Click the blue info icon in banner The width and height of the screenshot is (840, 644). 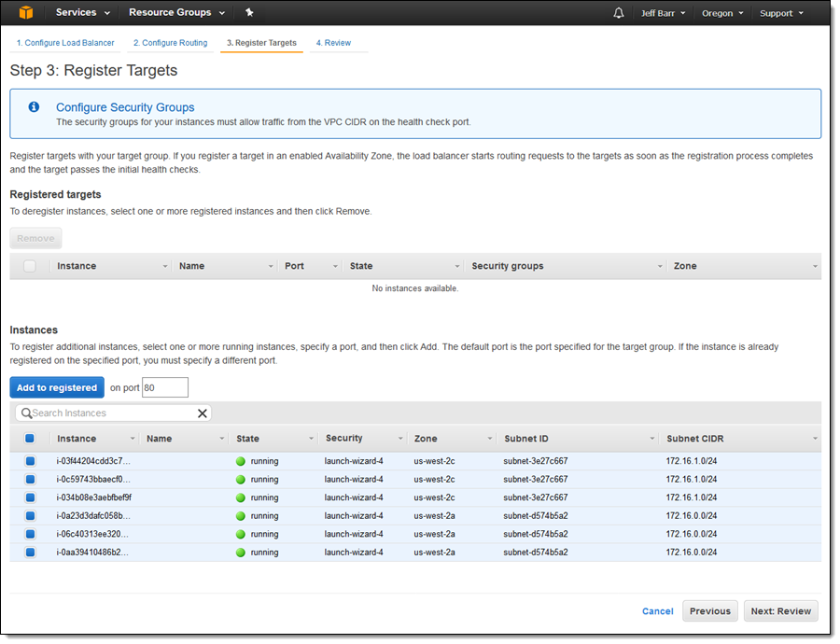(34, 107)
